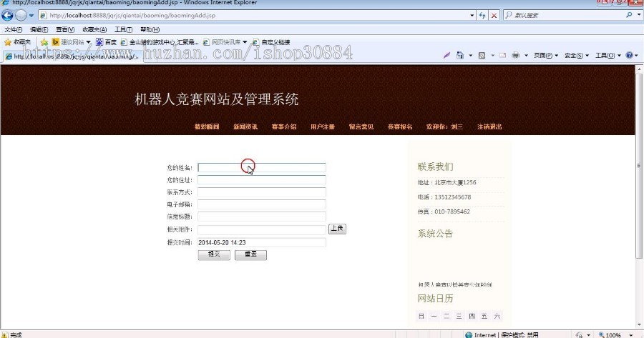Click the magnifier search icon
Image resolution: width=644 pixels, height=338 pixels.
tap(629, 15)
